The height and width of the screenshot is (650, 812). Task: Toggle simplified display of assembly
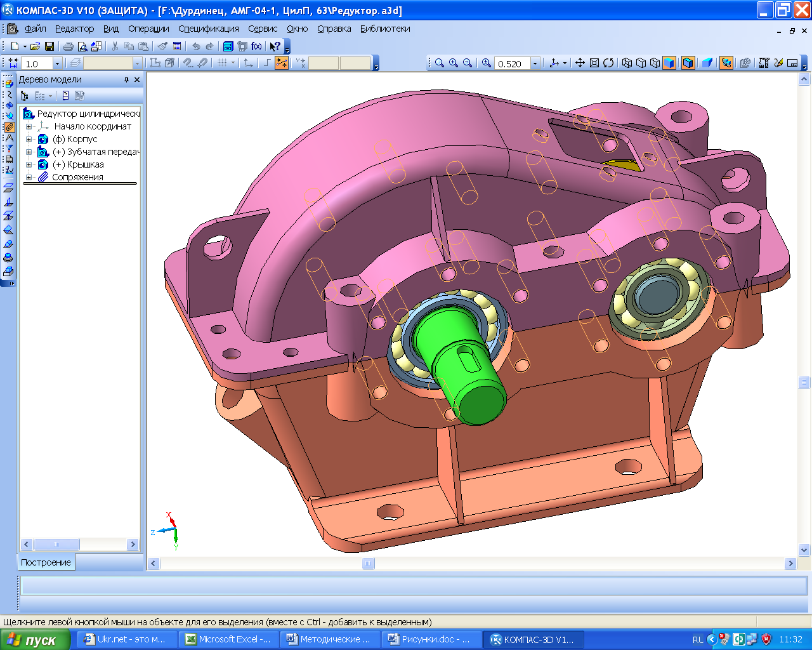coord(726,63)
